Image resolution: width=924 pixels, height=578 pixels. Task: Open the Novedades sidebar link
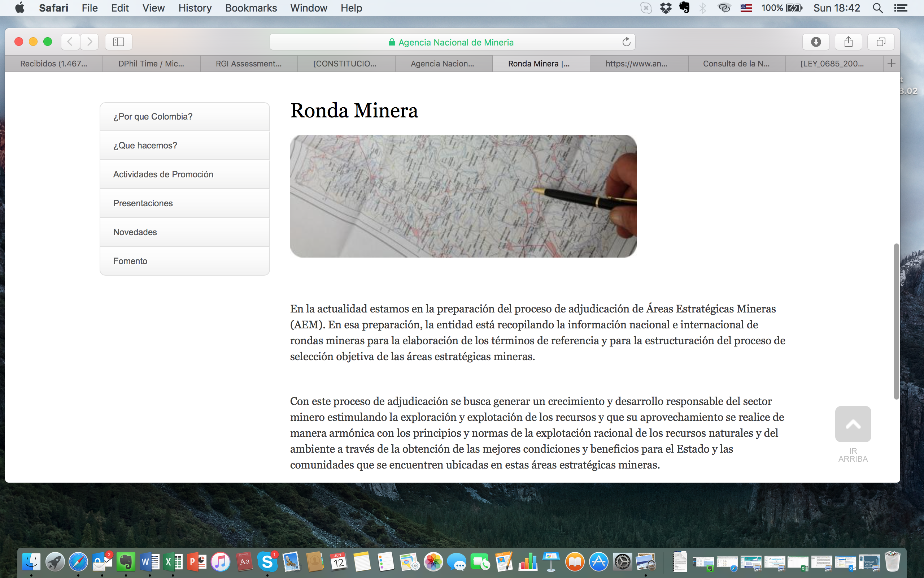[x=185, y=232]
